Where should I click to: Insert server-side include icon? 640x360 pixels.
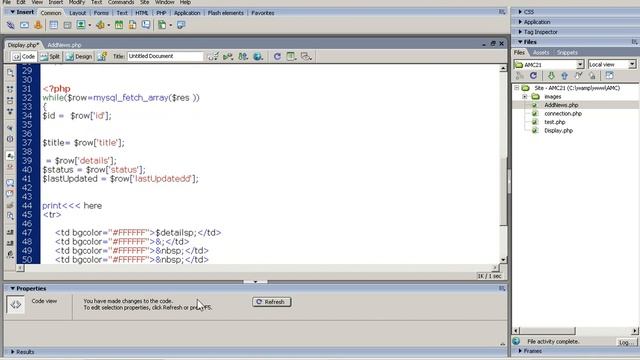tap(132, 25)
